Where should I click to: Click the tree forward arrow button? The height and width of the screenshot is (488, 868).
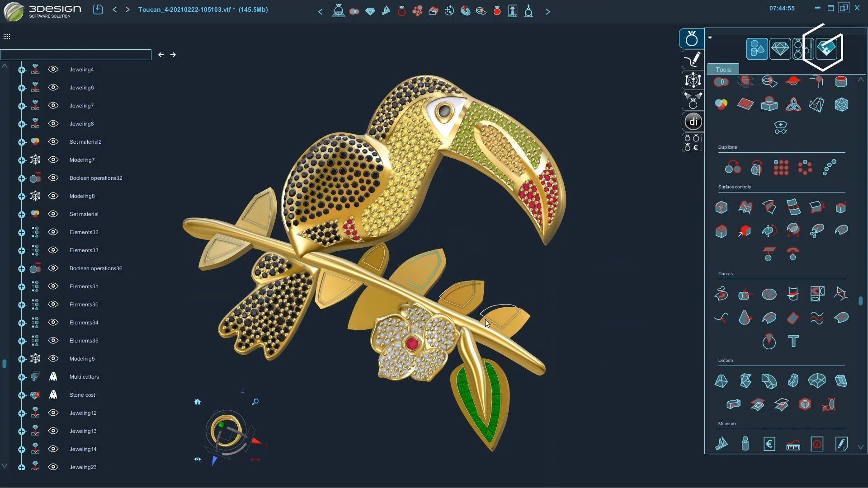pyautogui.click(x=173, y=55)
